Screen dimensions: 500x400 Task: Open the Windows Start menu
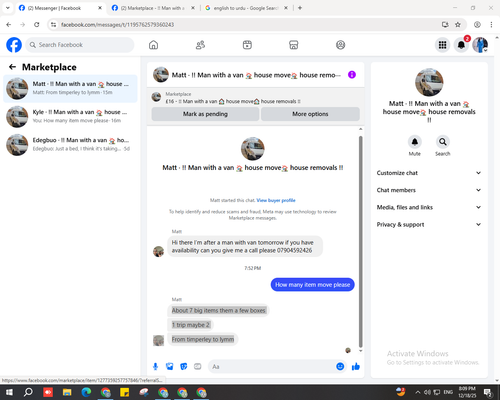[9, 392]
